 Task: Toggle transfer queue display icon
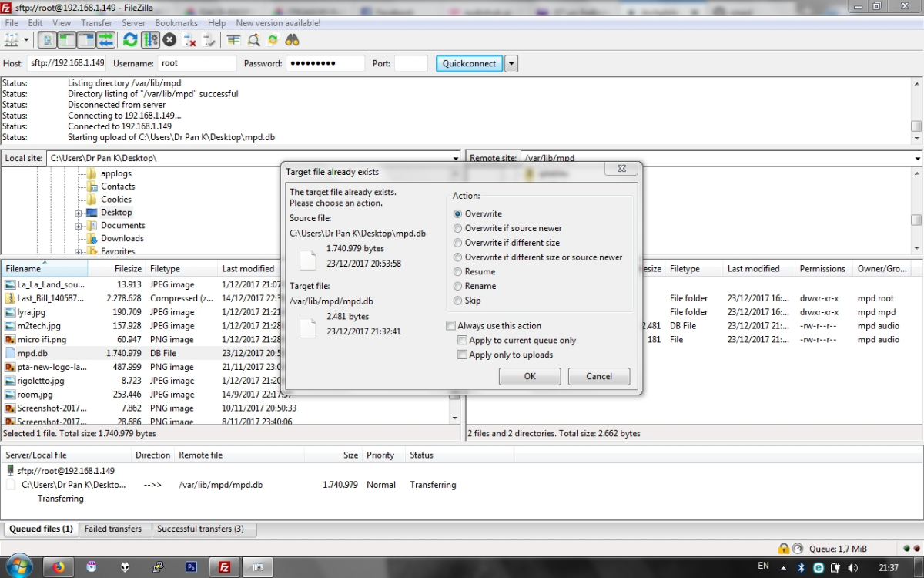(105, 40)
